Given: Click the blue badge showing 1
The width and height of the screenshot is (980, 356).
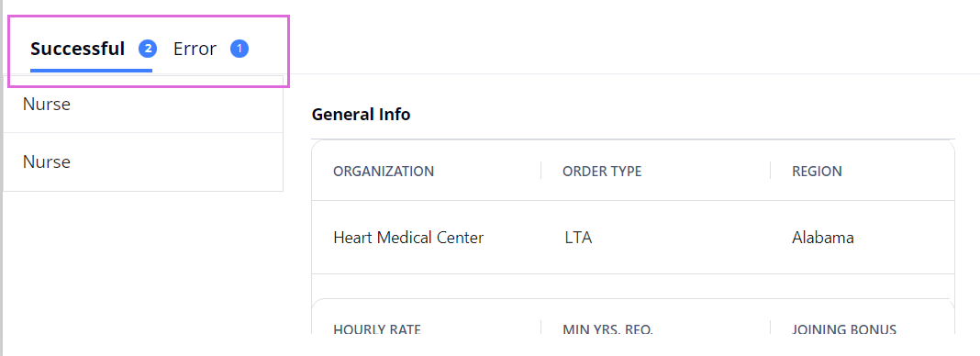Looking at the screenshot, I should (x=239, y=48).
